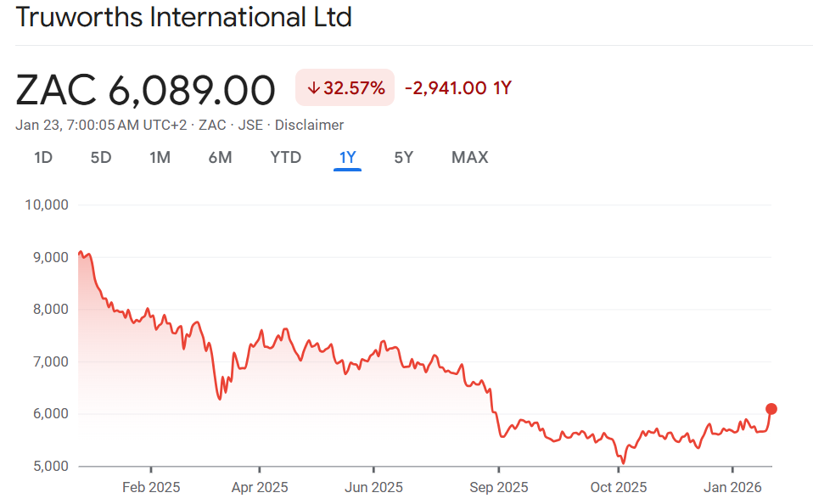Select the MAX range tab
Screen dimensions: 813x504
pyautogui.click(x=469, y=157)
